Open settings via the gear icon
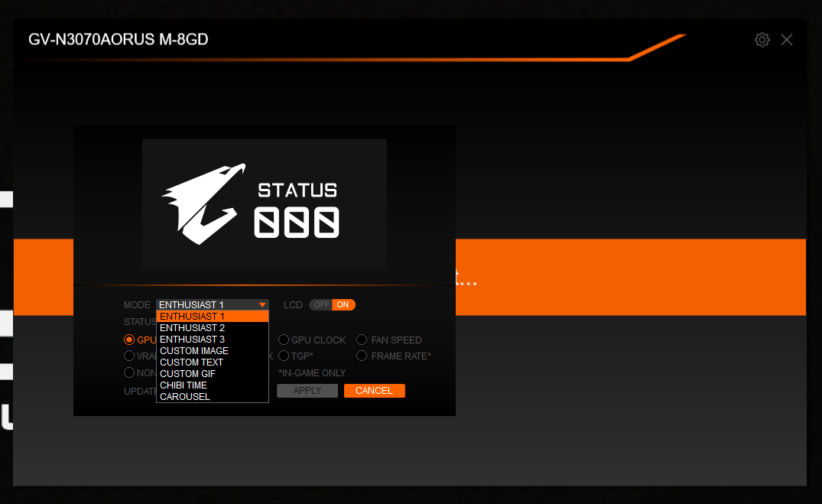This screenshot has height=504, width=822. point(762,40)
